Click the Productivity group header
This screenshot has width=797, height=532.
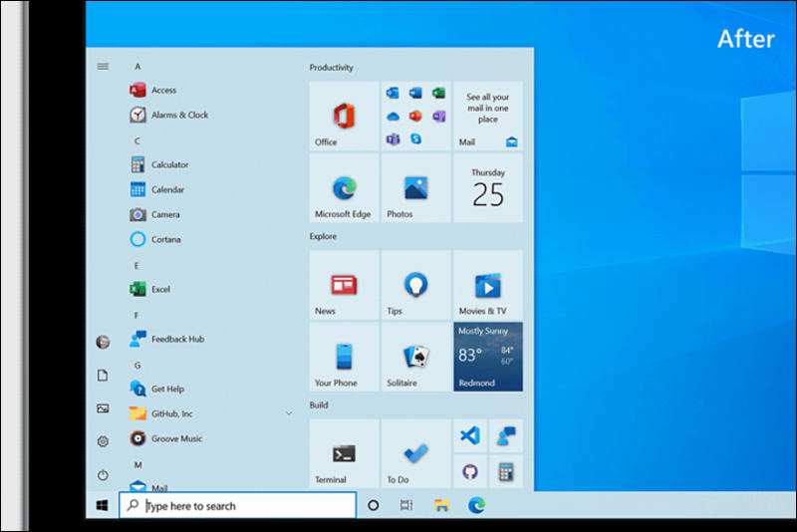pyautogui.click(x=332, y=68)
